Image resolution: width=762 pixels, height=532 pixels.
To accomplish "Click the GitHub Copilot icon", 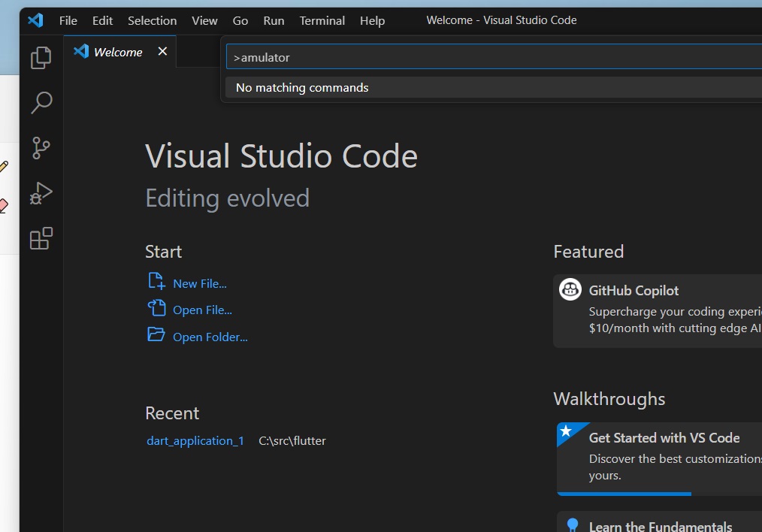I will pyautogui.click(x=570, y=289).
